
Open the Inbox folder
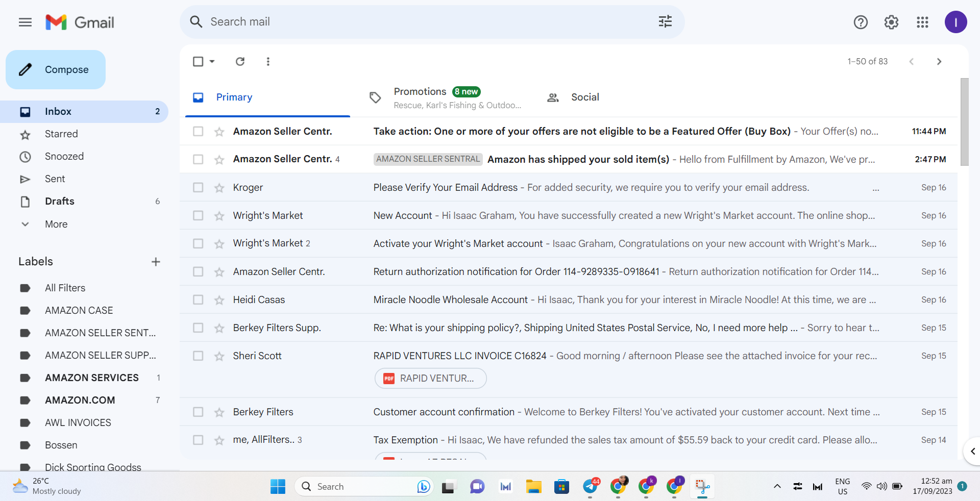[84, 111]
